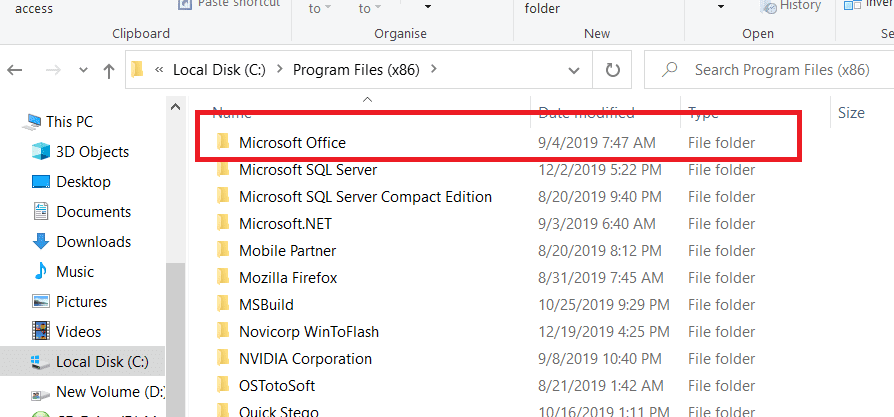Sort by Size column header
894x417 pixels.
pyautogui.click(x=851, y=113)
